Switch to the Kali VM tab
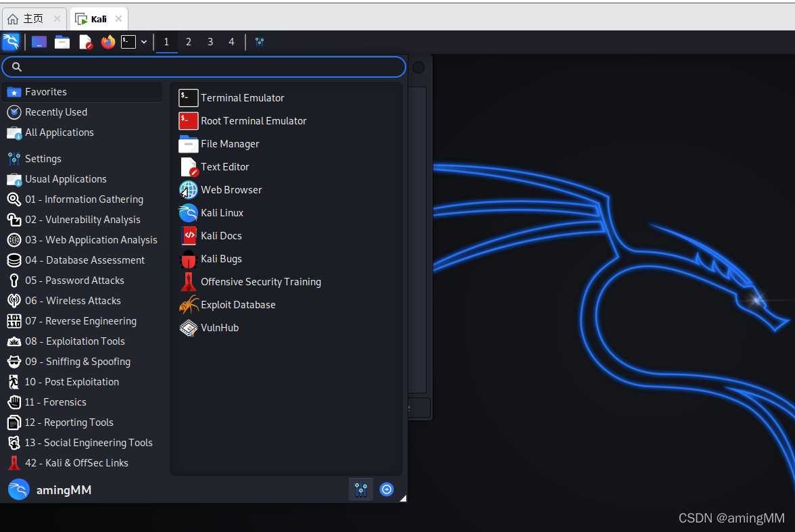The width and height of the screenshot is (795, 532). point(99,19)
